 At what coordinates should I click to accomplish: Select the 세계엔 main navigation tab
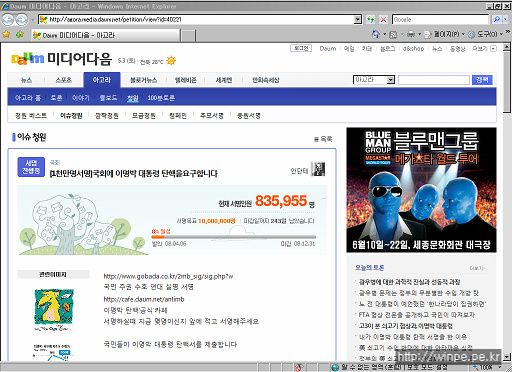[x=224, y=80]
